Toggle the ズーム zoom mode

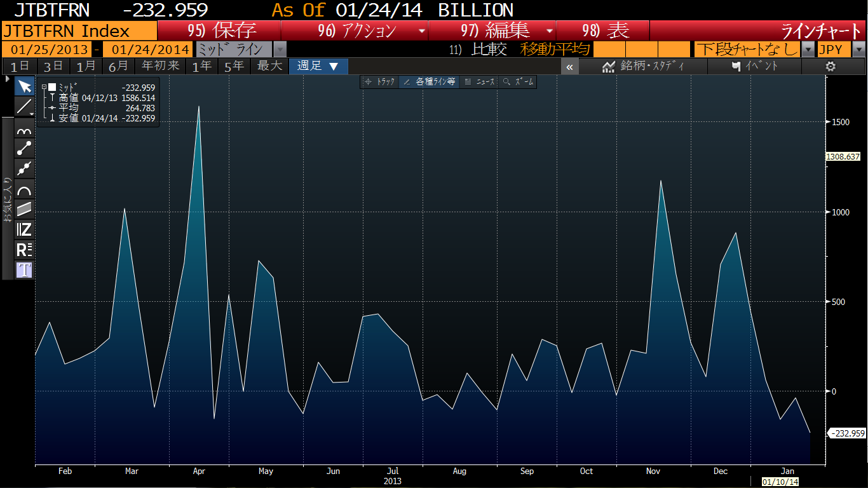[518, 82]
